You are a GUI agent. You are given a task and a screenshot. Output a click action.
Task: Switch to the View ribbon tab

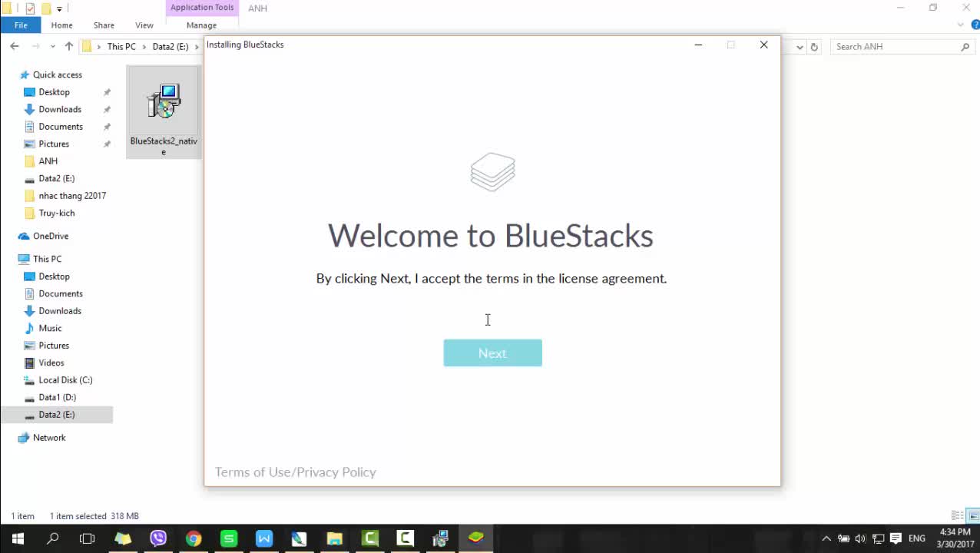pyautogui.click(x=144, y=25)
